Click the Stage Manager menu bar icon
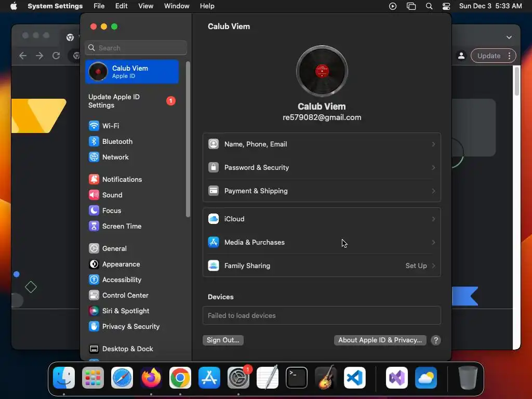532x399 pixels. (x=411, y=6)
